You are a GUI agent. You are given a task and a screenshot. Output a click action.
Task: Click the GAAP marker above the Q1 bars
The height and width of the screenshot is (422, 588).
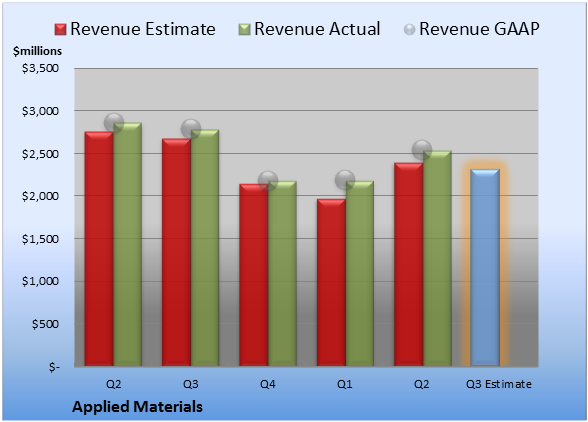pyautogui.click(x=345, y=180)
